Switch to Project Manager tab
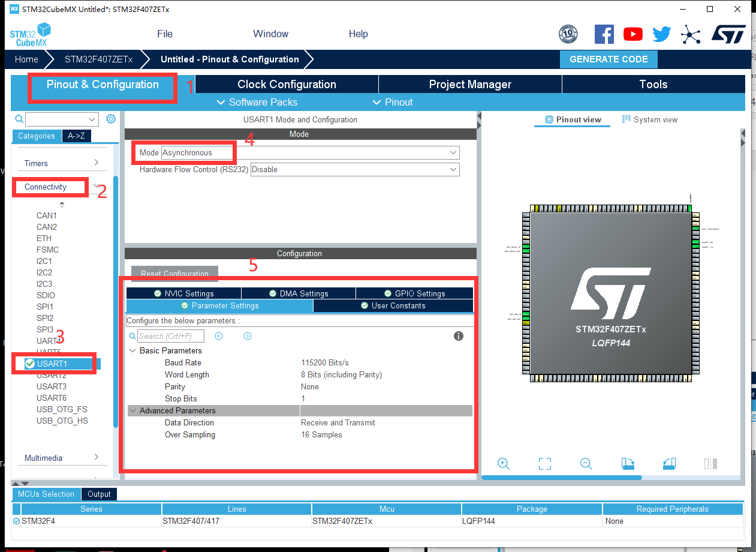 click(x=470, y=85)
